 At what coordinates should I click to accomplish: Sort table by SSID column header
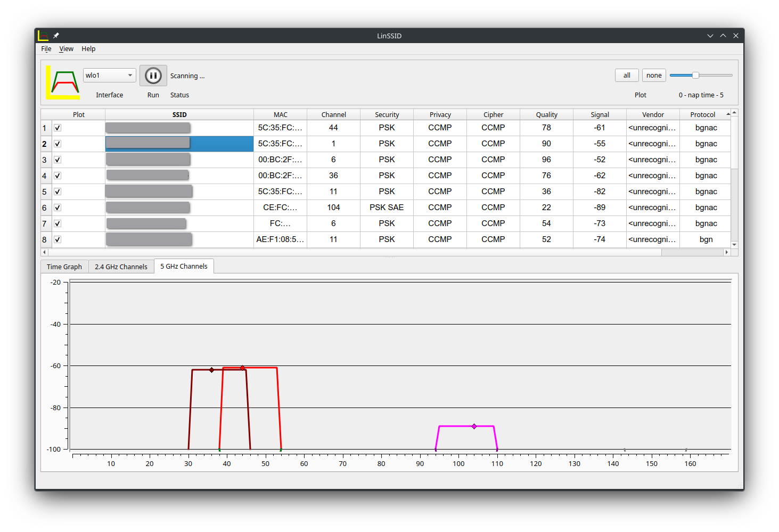179,114
